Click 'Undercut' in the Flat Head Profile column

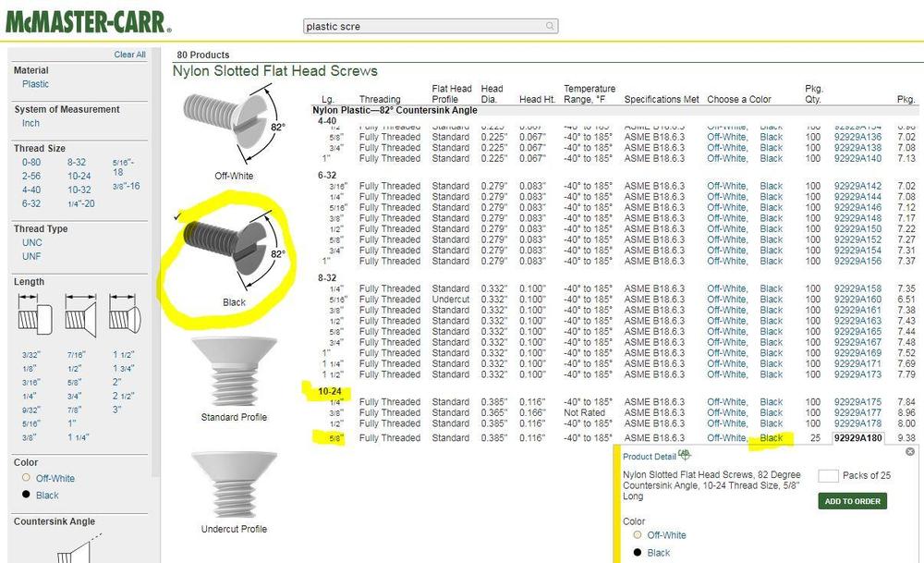point(451,299)
